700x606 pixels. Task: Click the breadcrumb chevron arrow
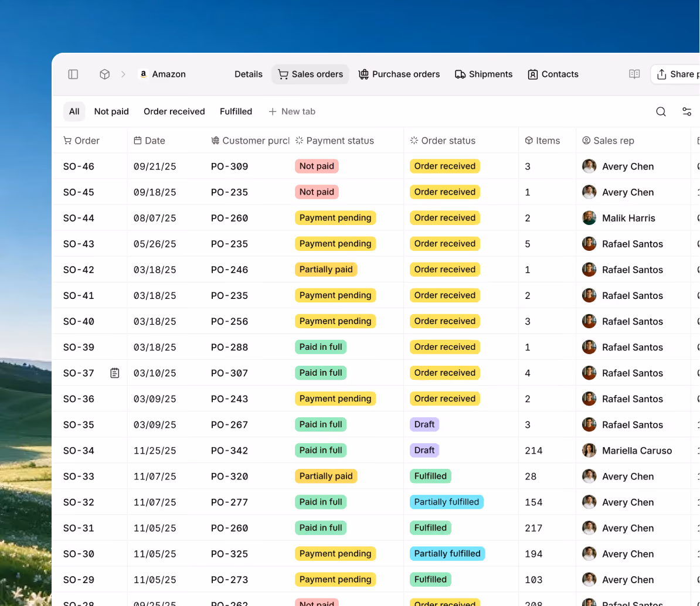point(123,74)
